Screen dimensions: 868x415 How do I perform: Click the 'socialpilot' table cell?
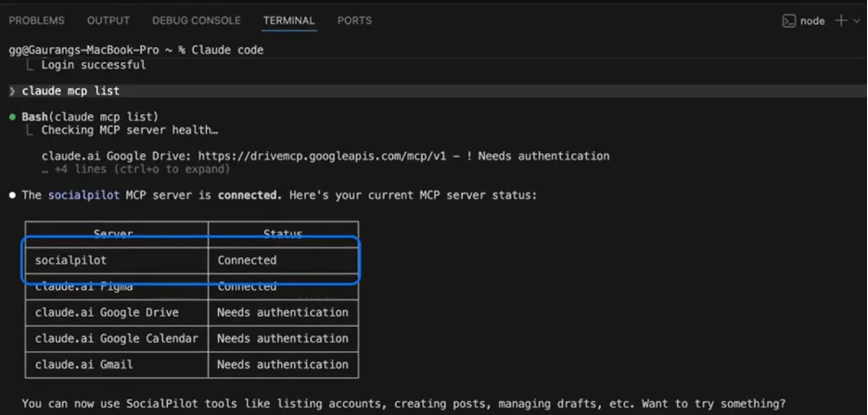click(x=117, y=260)
